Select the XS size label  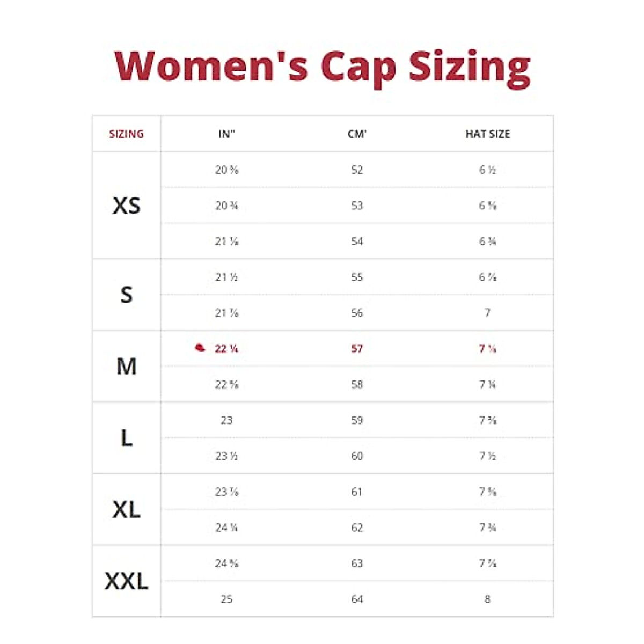pyautogui.click(x=126, y=206)
